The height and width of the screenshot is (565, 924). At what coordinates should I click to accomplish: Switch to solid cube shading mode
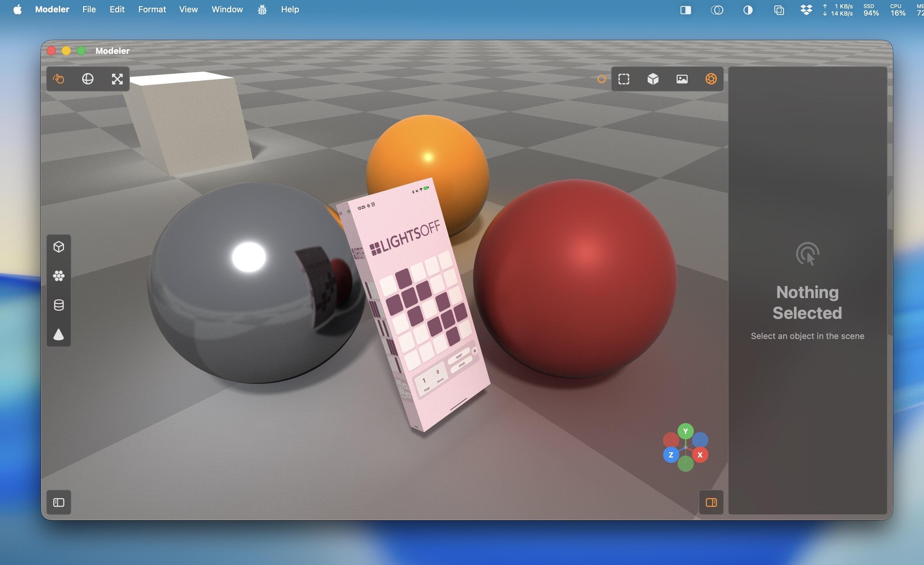tap(653, 79)
